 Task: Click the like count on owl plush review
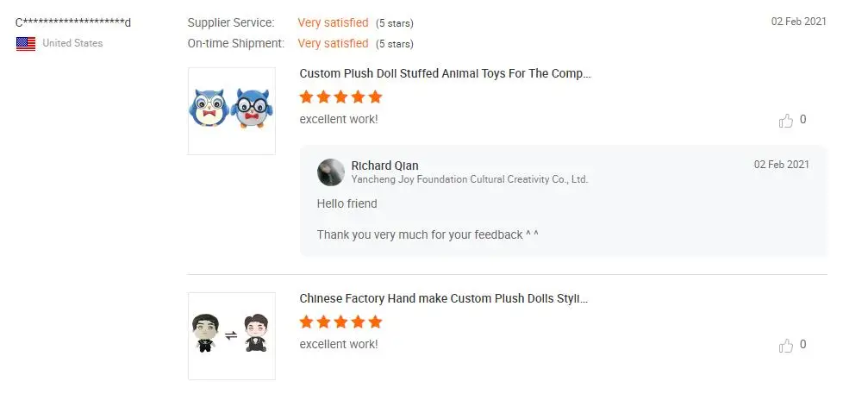(x=803, y=120)
